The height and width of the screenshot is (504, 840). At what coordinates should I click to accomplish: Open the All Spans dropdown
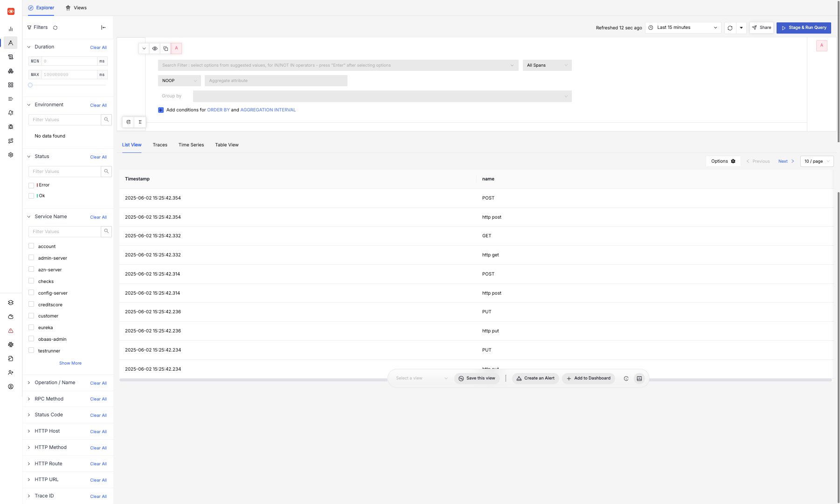click(x=547, y=65)
